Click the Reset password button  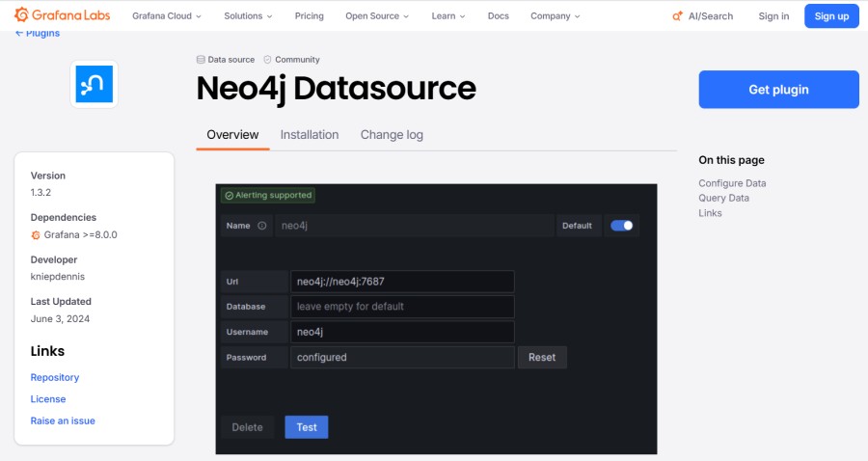(542, 358)
